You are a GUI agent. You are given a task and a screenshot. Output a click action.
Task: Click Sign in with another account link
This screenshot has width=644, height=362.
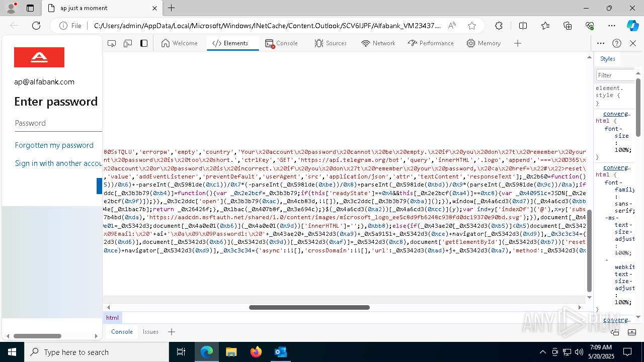[58, 163]
